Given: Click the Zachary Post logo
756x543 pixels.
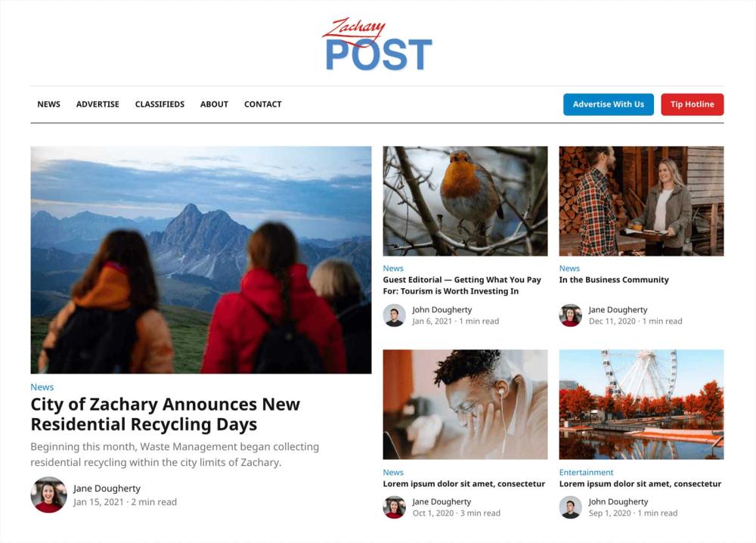Looking at the screenshot, I should tap(377, 45).
